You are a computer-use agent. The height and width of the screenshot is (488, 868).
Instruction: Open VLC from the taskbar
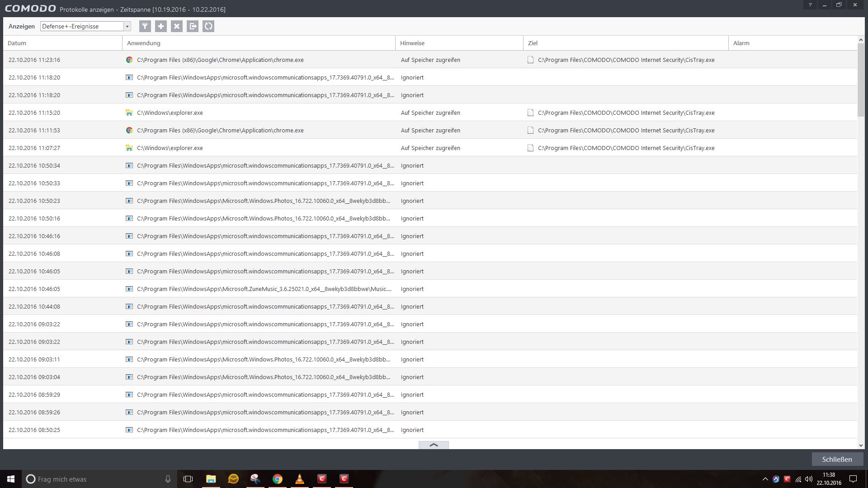tap(300, 479)
